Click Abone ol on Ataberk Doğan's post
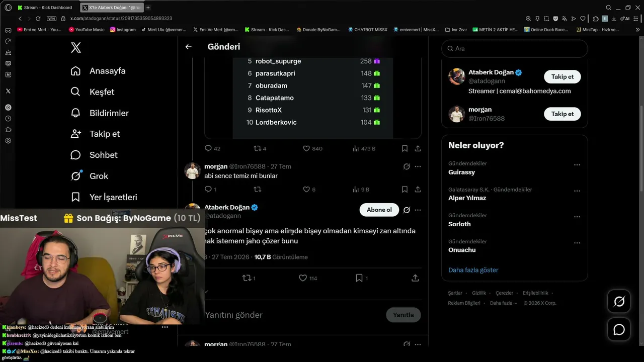 coord(379,210)
